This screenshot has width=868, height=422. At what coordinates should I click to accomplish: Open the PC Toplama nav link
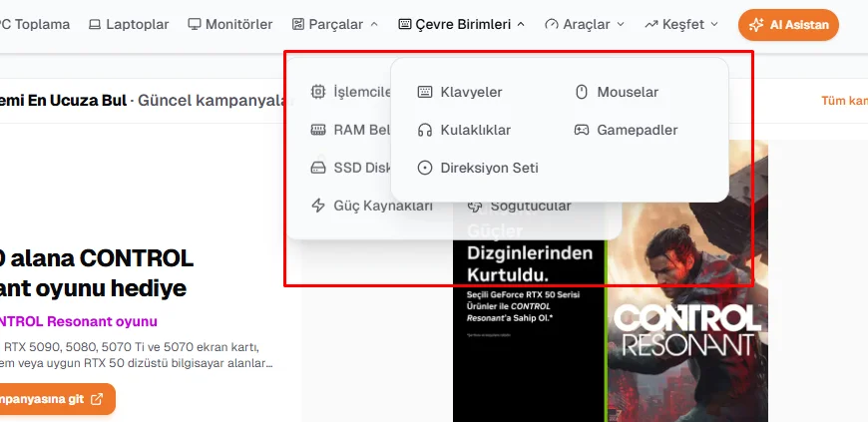(35, 24)
